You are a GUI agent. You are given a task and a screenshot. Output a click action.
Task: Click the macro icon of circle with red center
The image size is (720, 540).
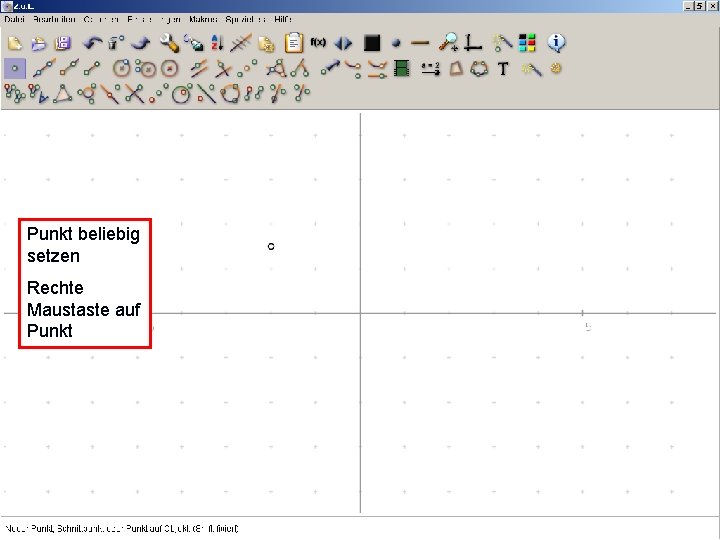point(181,94)
